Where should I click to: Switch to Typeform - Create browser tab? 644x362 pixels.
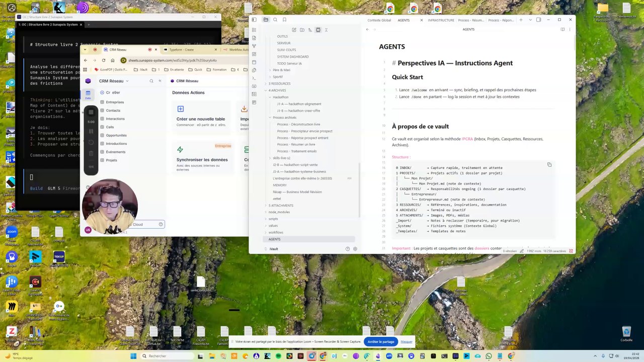point(182,50)
